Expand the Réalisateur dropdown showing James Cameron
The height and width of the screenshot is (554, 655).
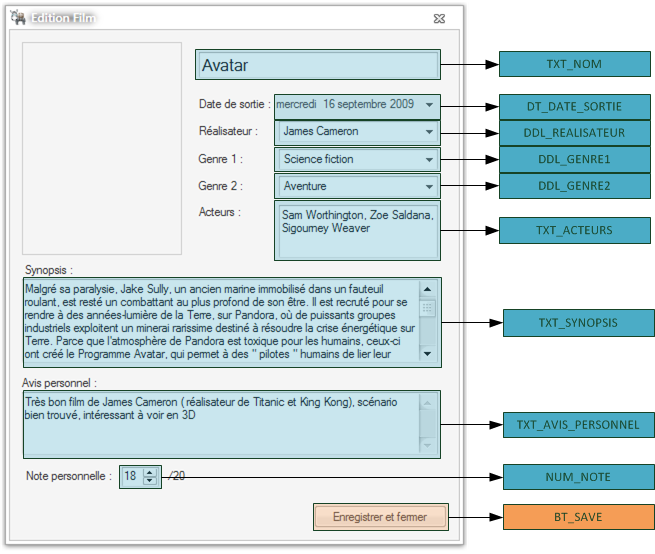coord(429,132)
